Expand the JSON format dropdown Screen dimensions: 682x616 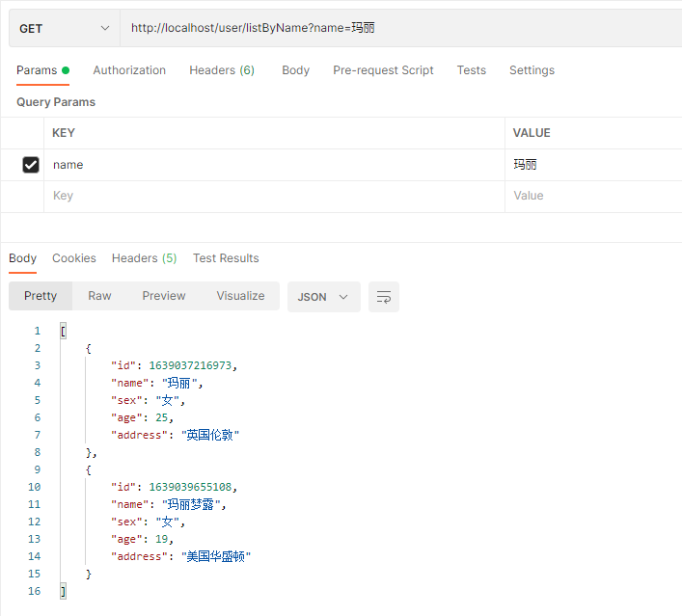(323, 297)
